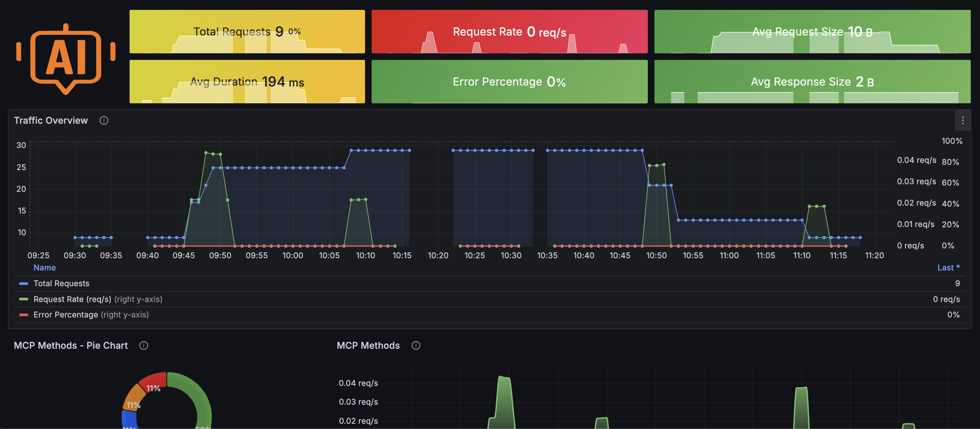Click the Total Requests stat panel
This screenshot has height=429, width=980.
click(247, 32)
